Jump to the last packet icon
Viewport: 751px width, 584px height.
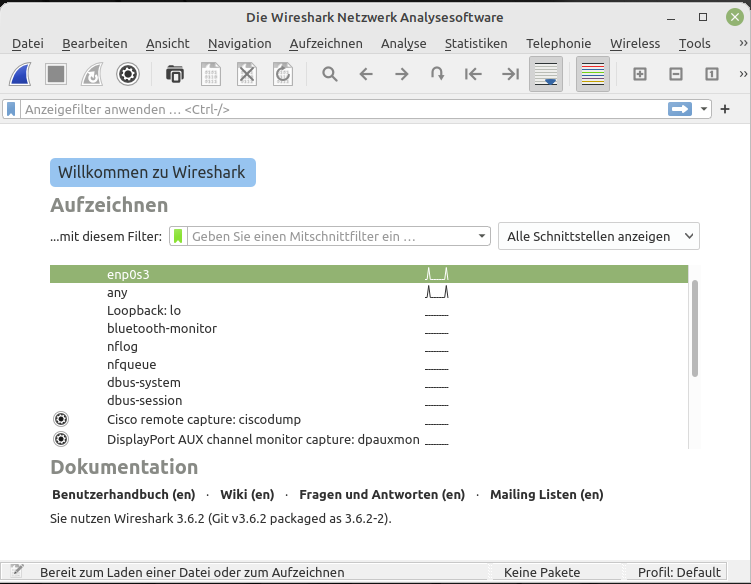(x=510, y=74)
